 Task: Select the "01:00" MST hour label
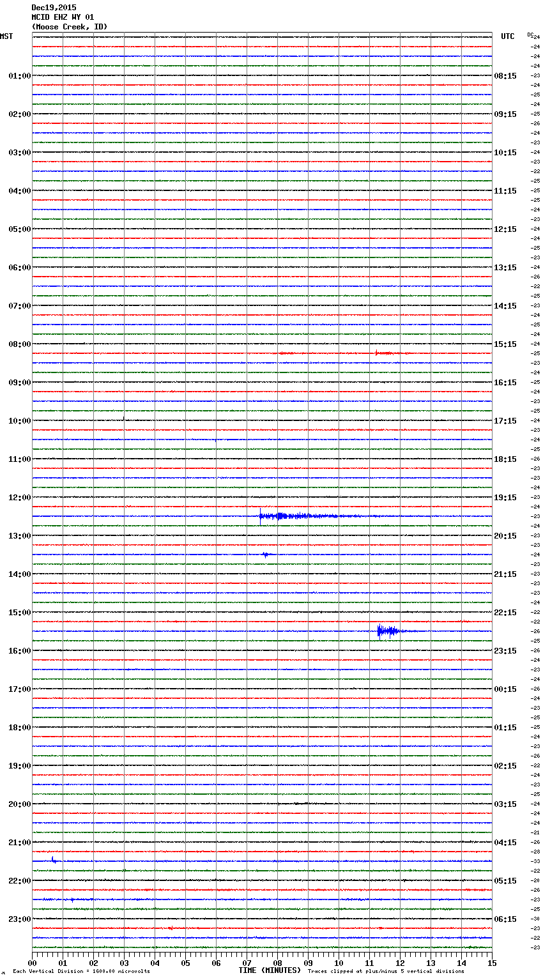pos(20,76)
